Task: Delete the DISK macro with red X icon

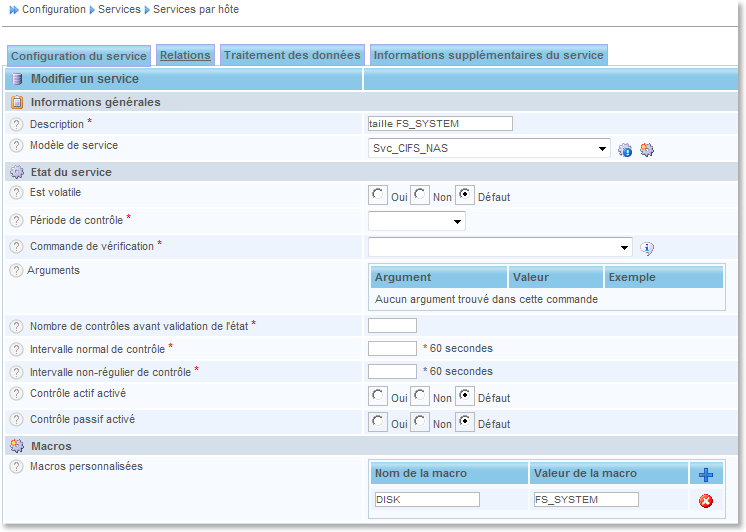Action: click(706, 500)
